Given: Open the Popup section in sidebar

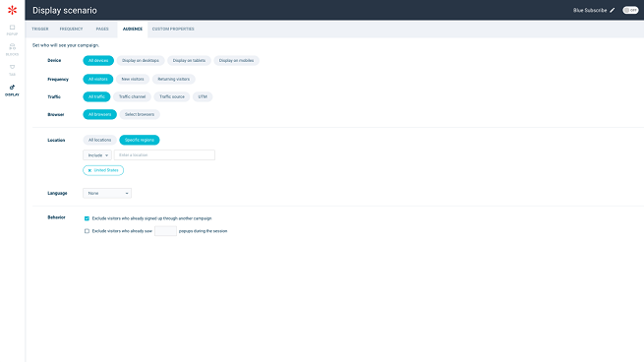Looking at the screenshot, I should tap(13, 30).
